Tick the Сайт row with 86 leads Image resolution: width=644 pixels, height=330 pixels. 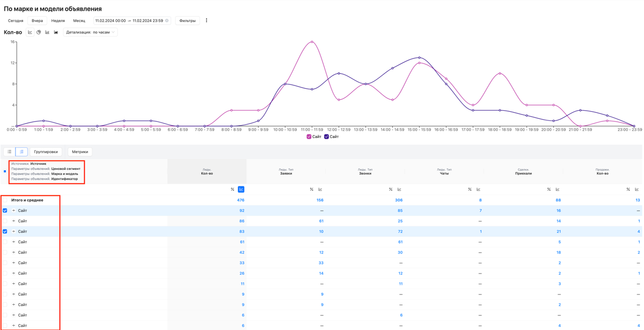(x=5, y=221)
